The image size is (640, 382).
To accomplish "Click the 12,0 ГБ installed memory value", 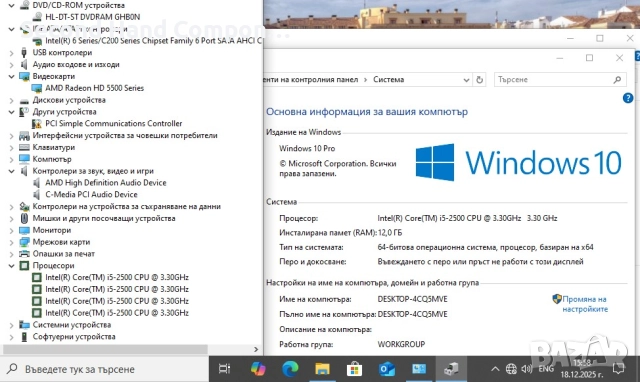I will point(390,233).
